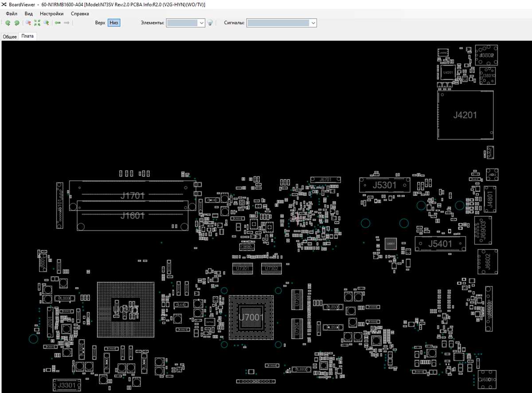
Task: Open the Справка menu
Action: click(80, 14)
